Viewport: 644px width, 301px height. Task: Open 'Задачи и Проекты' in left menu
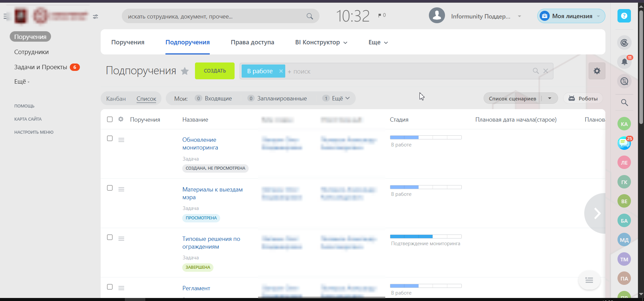pos(41,67)
